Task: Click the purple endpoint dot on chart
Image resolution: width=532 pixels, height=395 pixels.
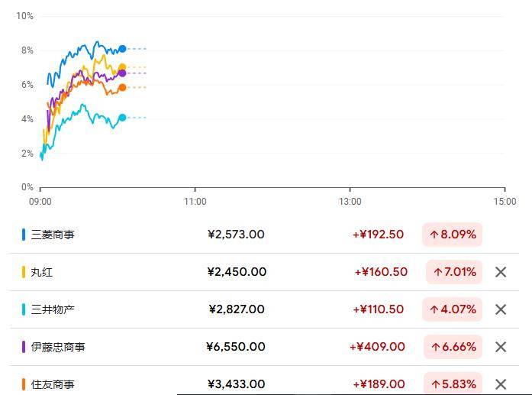Action: click(122, 73)
